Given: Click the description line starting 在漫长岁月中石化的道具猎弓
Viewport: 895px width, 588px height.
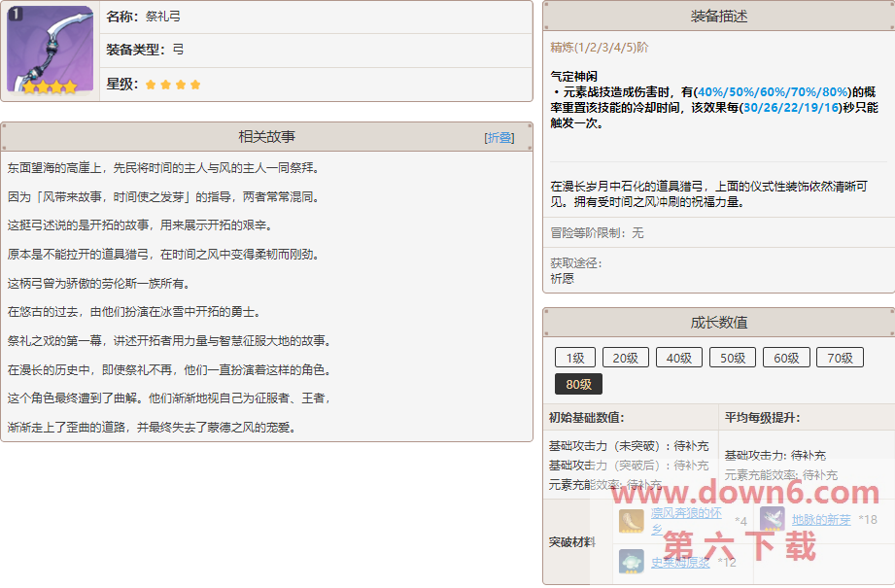Looking at the screenshot, I should [709, 194].
